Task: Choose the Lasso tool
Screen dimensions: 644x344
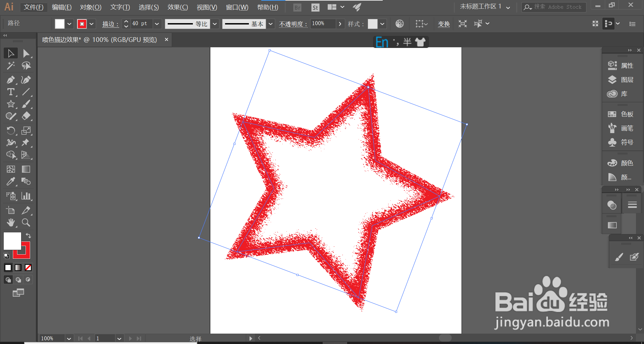Action: tap(26, 66)
